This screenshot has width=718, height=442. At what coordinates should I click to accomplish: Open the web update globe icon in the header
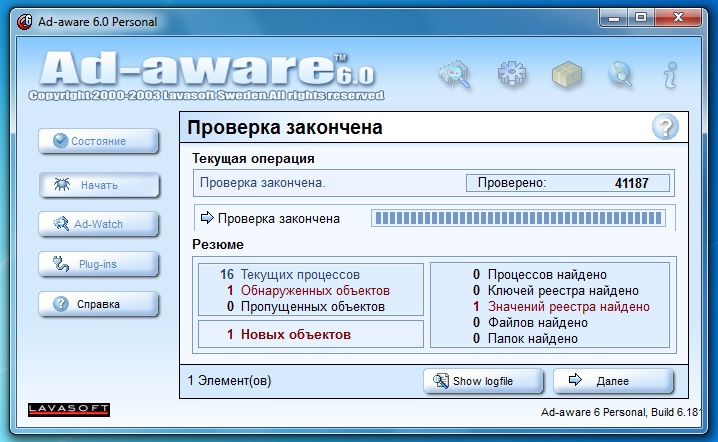[x=620, y=74]
